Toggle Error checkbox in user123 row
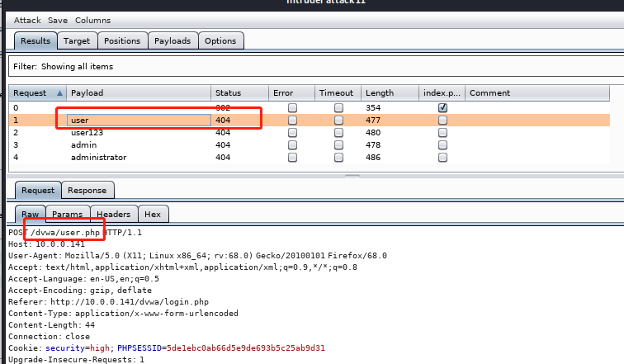624x364 pixels. pos(292,132)
